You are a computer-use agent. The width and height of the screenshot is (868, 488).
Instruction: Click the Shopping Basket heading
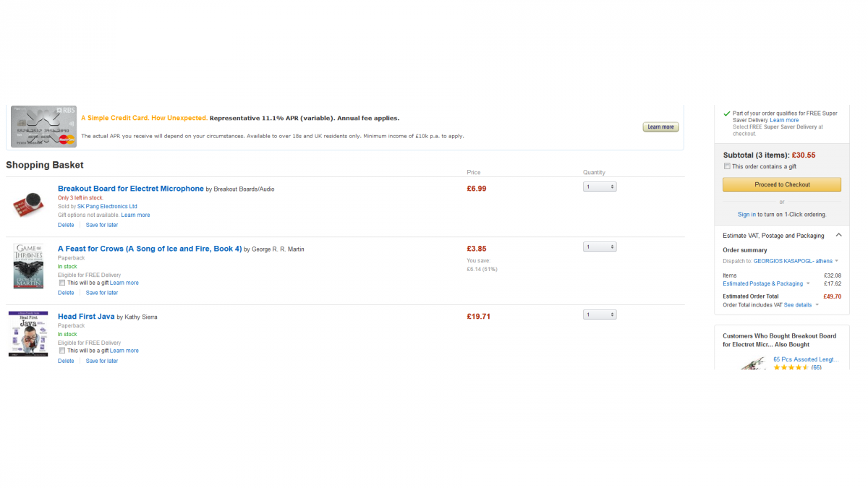[45, 165]
